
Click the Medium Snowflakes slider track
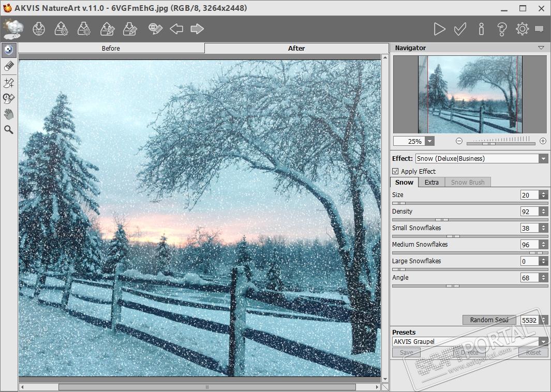pyautogui.click(x=470, y=252)
